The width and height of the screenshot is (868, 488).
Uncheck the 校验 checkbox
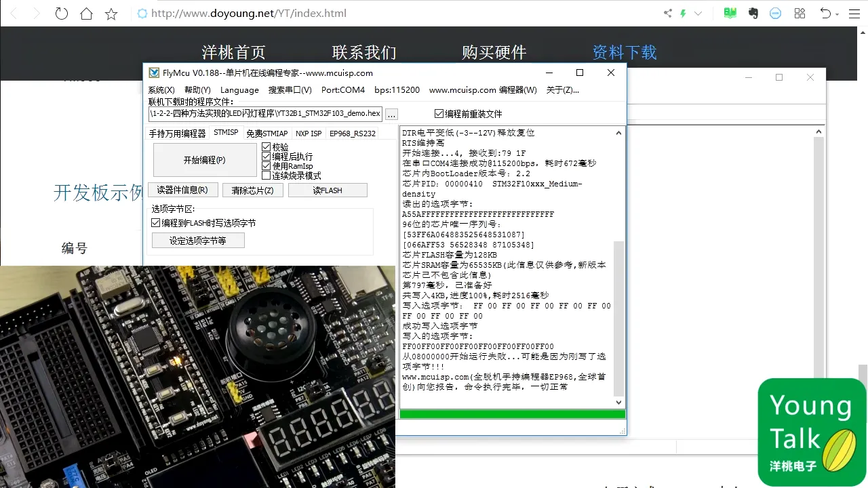pyautogui.click(x=267, y=146)
